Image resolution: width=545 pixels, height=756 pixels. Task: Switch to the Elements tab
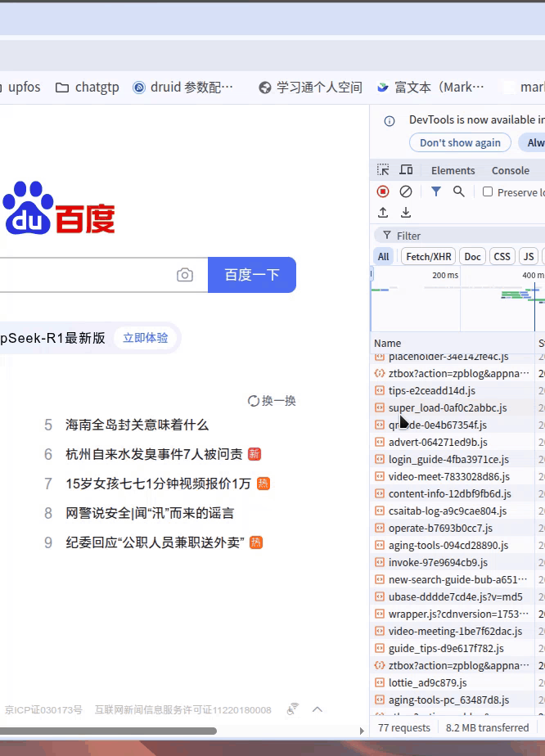tap(453, 171)
